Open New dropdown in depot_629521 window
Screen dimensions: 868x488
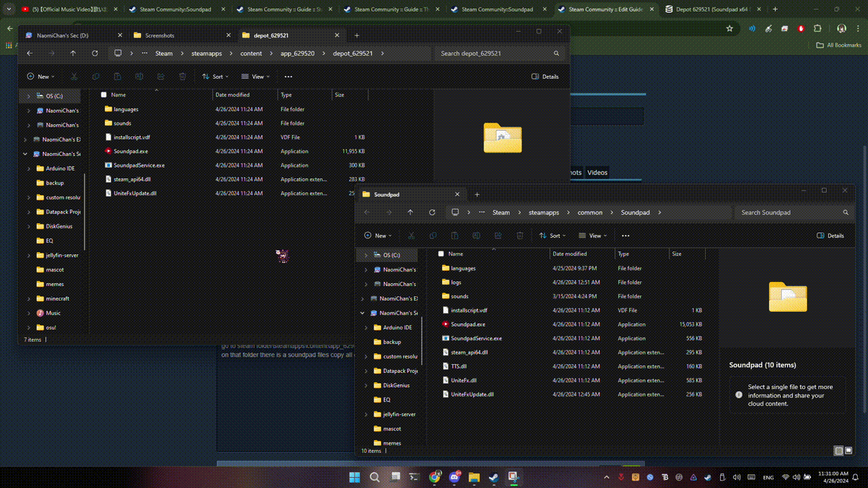tap(41, 77)
